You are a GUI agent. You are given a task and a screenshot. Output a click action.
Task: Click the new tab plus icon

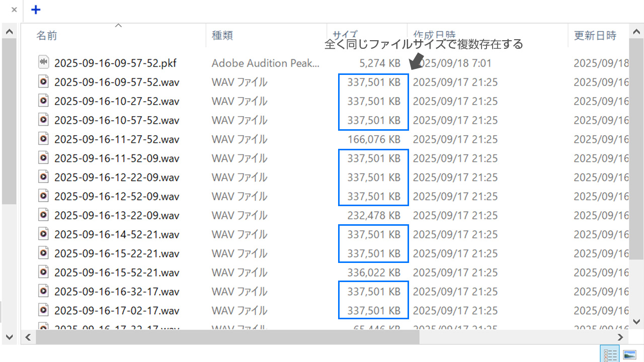36,10
